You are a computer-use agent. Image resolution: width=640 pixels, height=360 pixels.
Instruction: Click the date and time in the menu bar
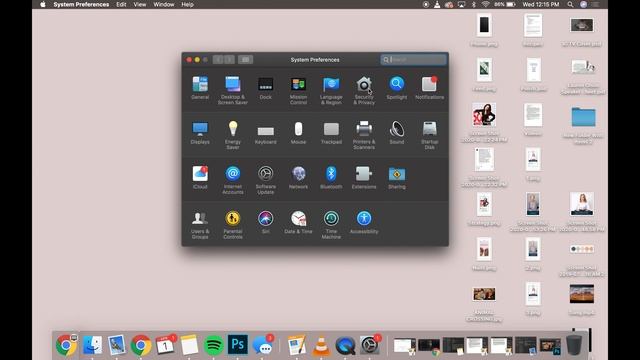click(x=541, y=4)
